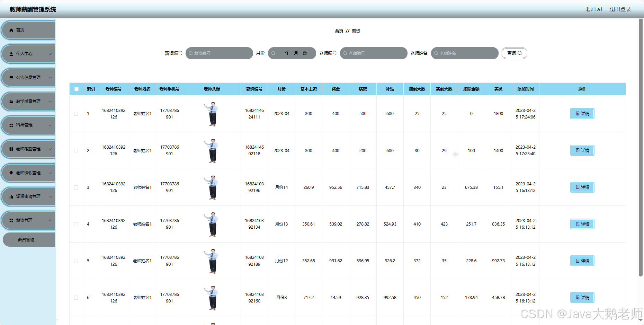Screen dimensions: 644x325
Task: Click the bulb icon beside 老师请假管理
Action: pos(11,173)
